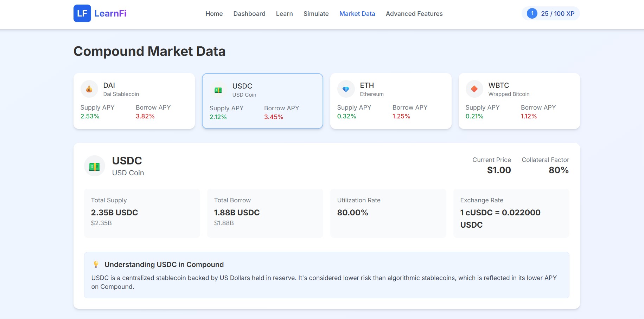Click the ETH diamond icon
Viewport: 644px width, 319px height.
[x=346, y=89]
